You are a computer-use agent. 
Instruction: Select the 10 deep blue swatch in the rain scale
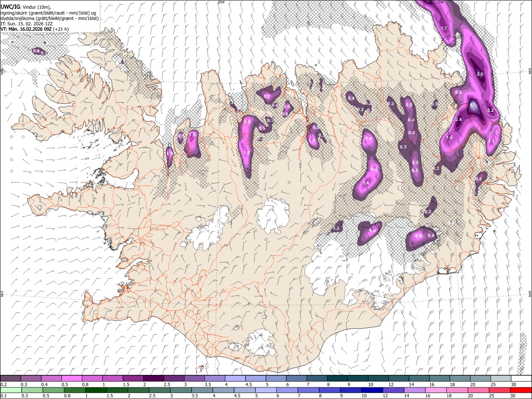pos(372,390)
